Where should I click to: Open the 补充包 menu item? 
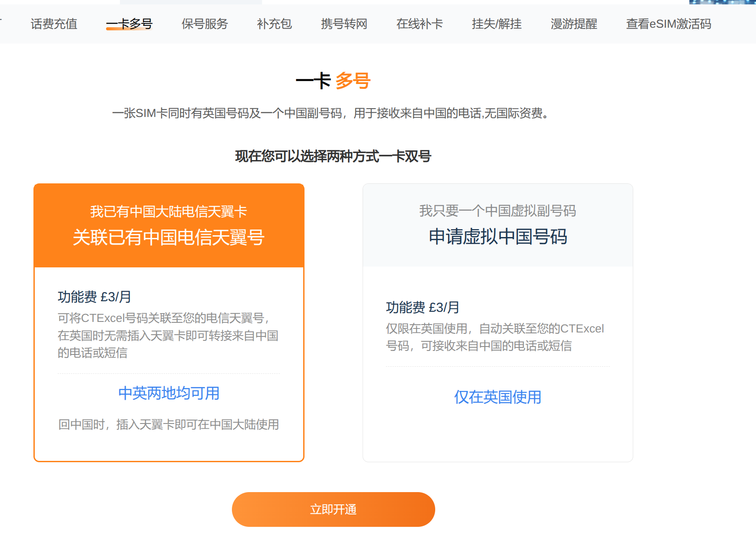pos(273,24)
